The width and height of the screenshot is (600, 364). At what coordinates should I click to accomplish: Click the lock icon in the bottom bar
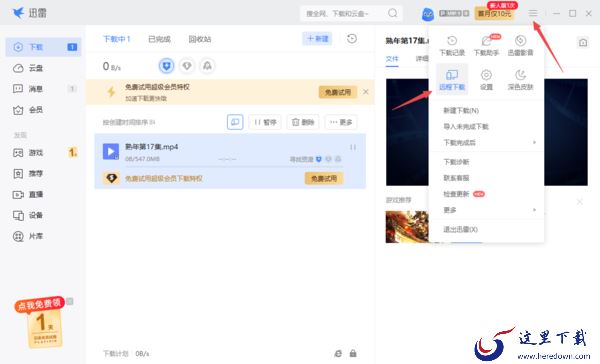(353, 353)
